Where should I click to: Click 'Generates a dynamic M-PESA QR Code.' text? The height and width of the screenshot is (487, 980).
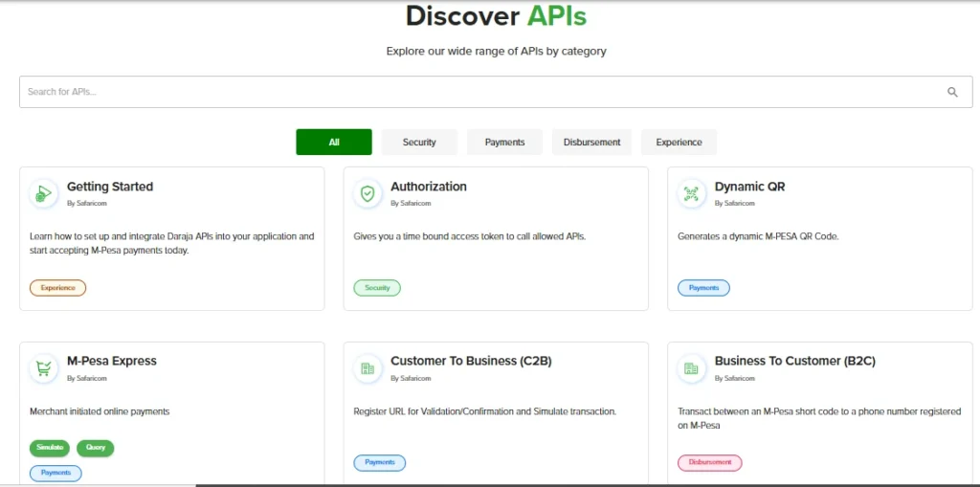(x=758, y=237)
